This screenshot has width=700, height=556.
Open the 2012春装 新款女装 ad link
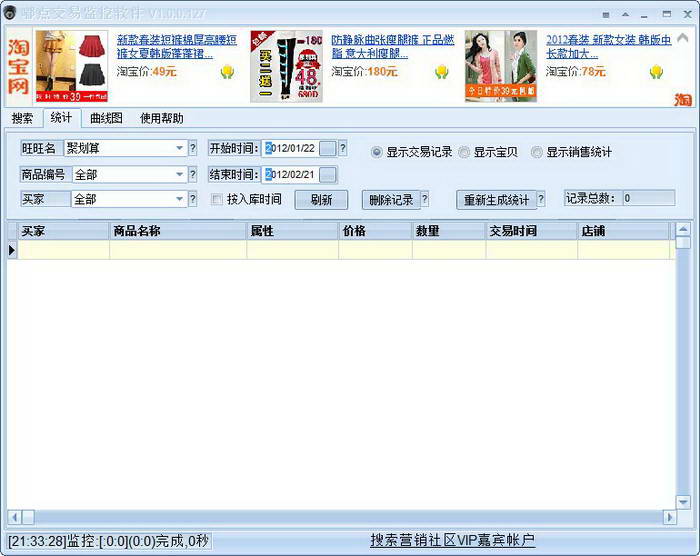[x=608, y=46]
